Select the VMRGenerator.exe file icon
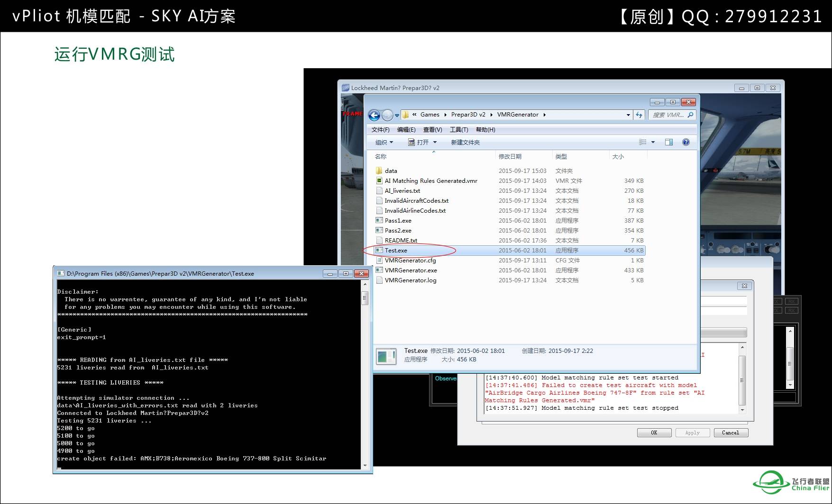This screenshot has width=832, height=504. (x=379, y=270)
